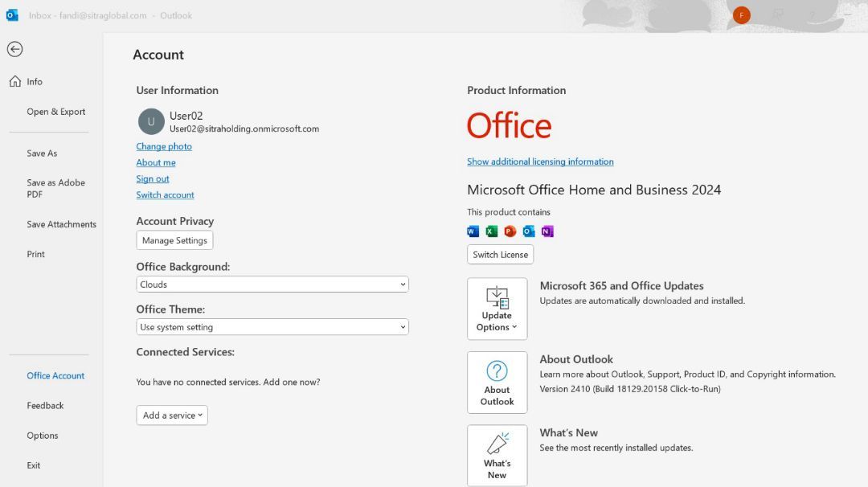868x487 pixels.
Task: Click the PowerPoint icon under product contents
Action: click(x=510, y=231)
